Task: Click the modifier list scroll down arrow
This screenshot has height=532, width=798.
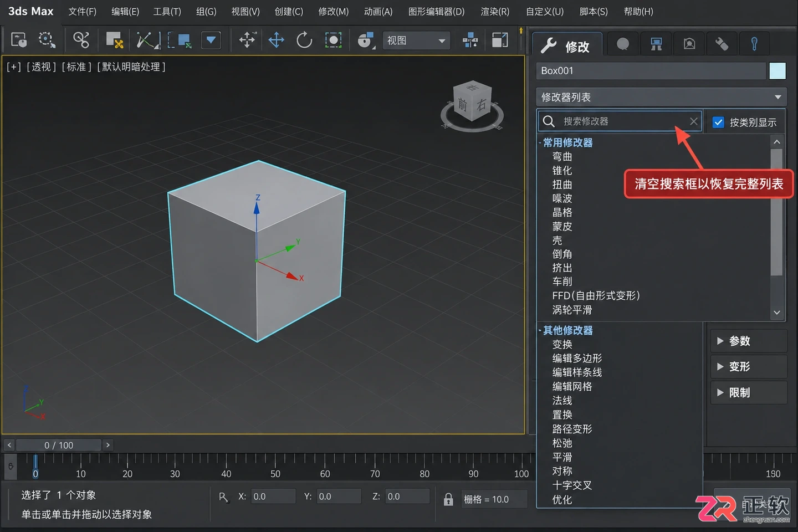Action: [x=777, y=313]
